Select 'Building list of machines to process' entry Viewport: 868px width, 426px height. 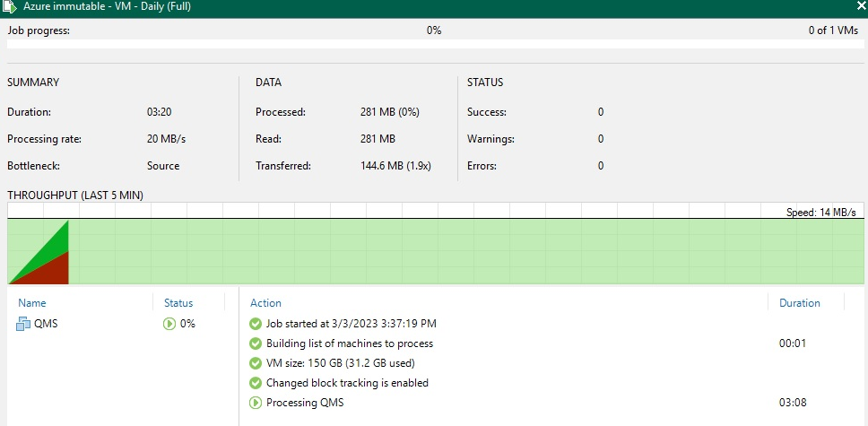click(350, 343)
